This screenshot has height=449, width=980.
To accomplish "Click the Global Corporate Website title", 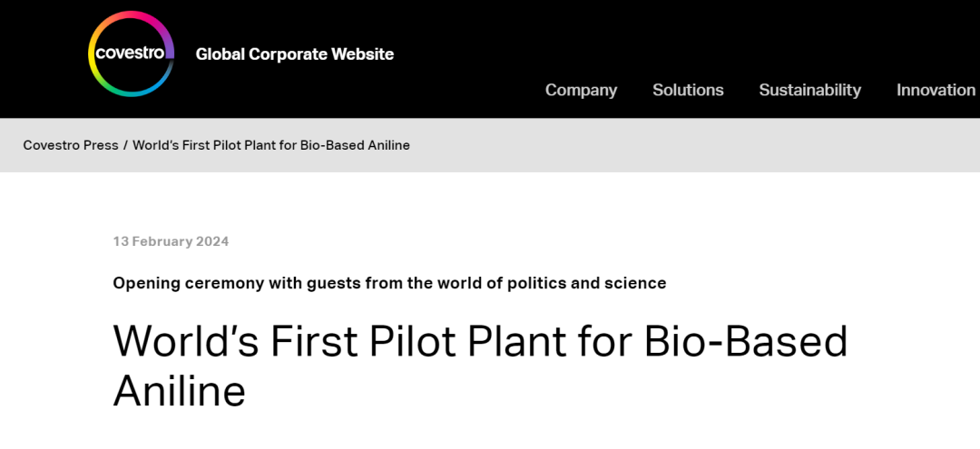I will pos(294,54).
